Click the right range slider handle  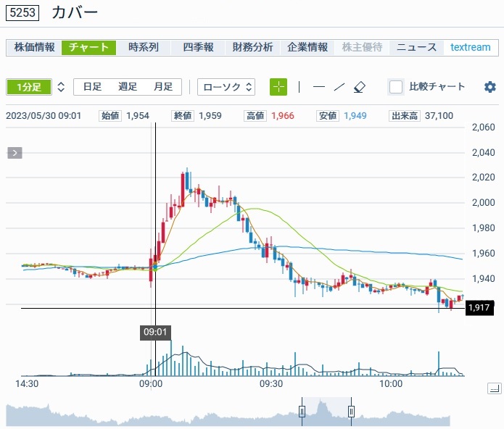(351, 412)
